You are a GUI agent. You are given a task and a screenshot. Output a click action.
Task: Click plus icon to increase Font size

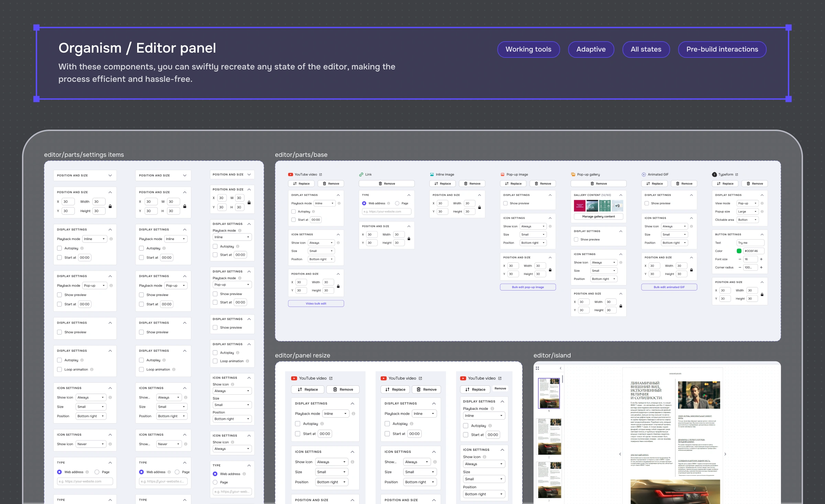point(761,259)
